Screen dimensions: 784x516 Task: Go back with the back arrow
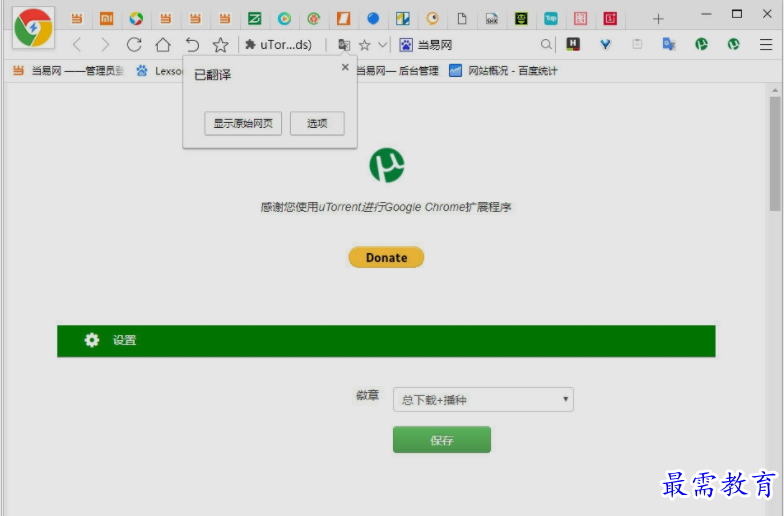76,45
